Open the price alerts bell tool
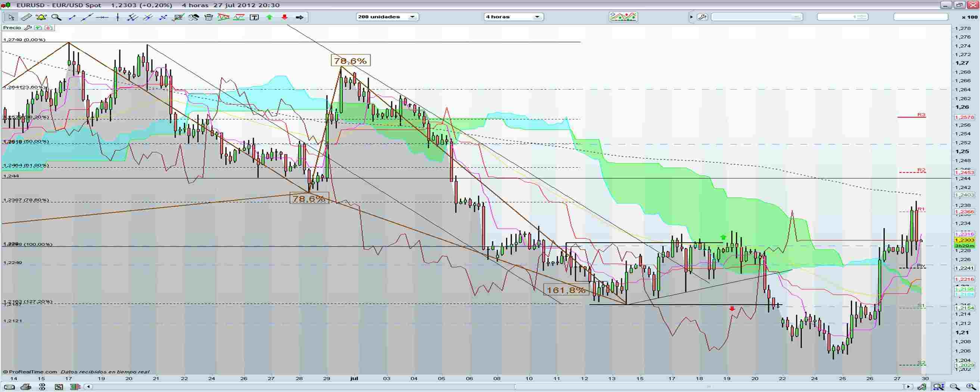This screenshot has height=392, width=980. click(41, 17)
